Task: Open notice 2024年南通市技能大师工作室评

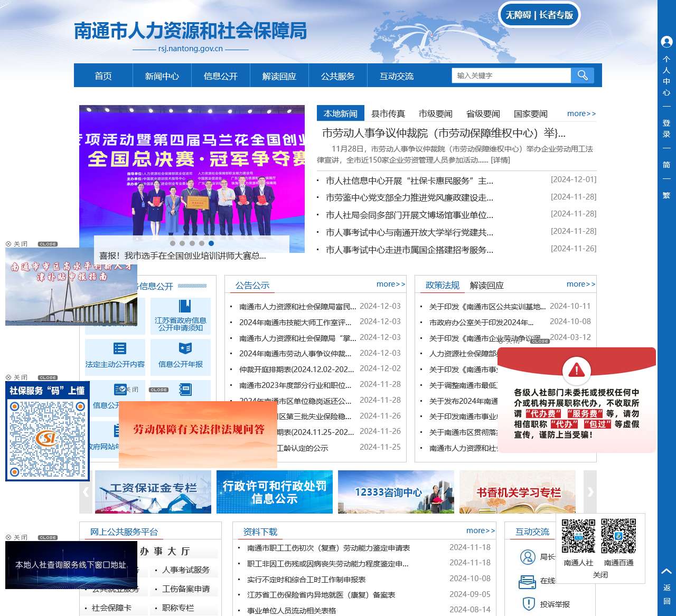Action: coord(295,322)
